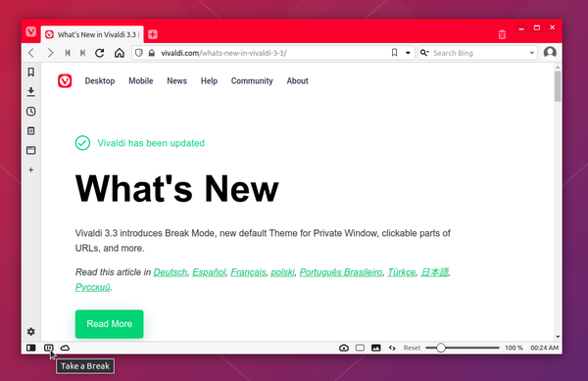Expand the Search Bing field dropdown arrow
Image resolution: width=588 pixels, height=381 pixels.
(x=532, y=53)
